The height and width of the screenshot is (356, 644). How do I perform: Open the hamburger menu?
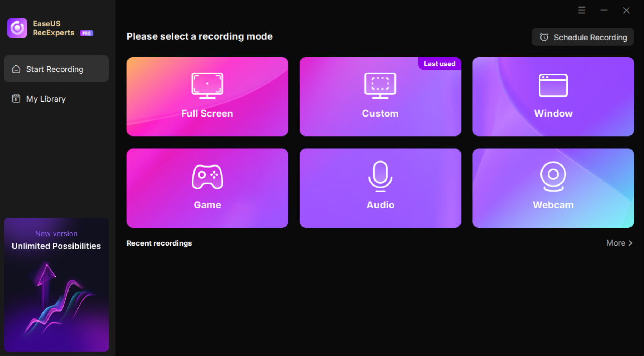[581, 10]
